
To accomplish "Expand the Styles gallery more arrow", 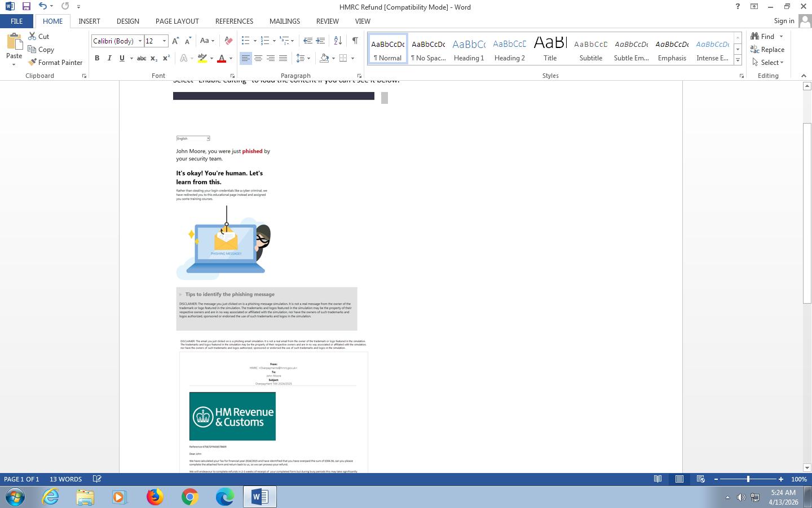I will point(738,60).
